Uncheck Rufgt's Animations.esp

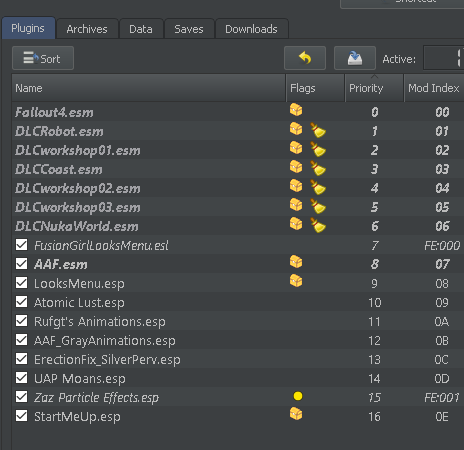pos(22,321)
